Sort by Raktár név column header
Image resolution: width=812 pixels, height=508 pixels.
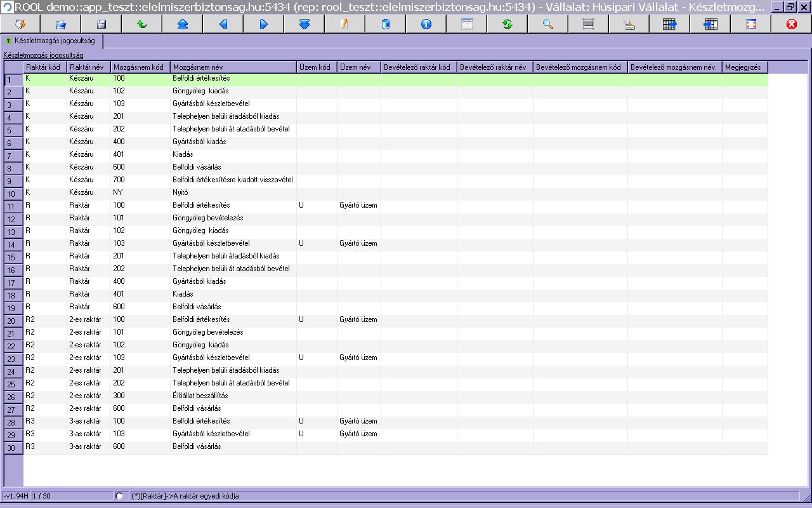89,67
